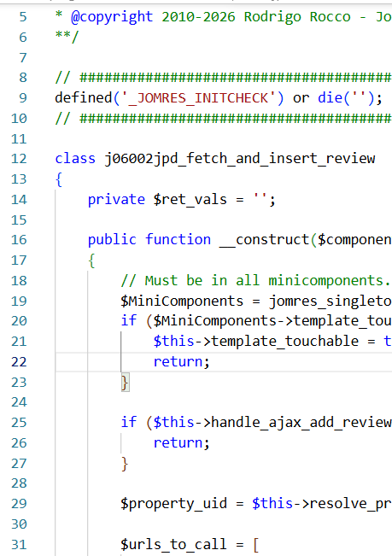Click line number 9 in the gutter

point(23,97)
